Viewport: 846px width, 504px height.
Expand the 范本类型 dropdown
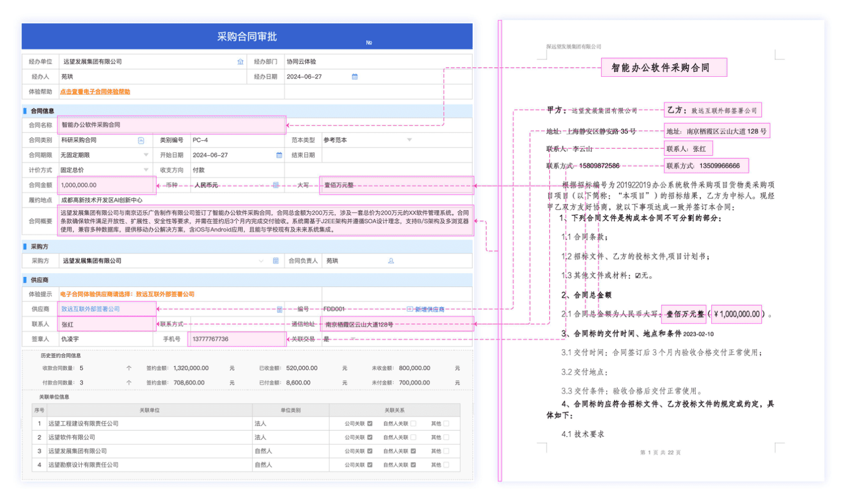[x=409, y=140]
